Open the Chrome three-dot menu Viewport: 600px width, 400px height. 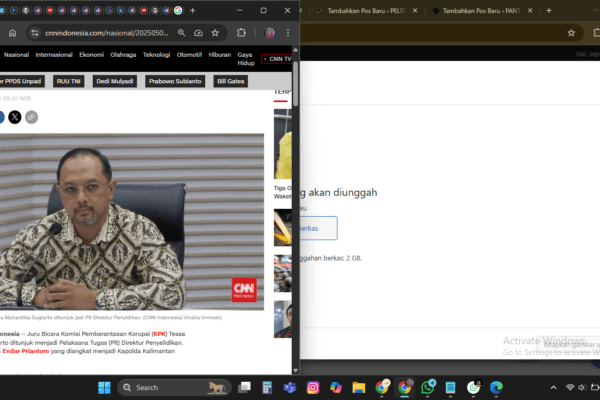(288, 33)
